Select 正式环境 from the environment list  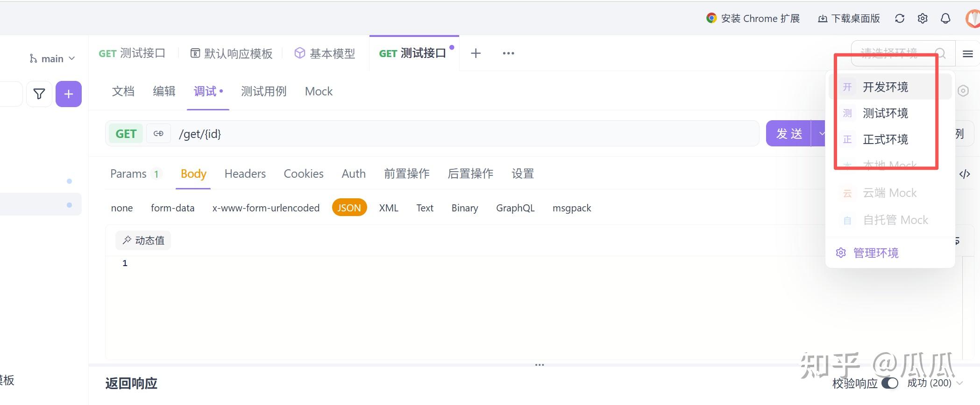point(890,139)
